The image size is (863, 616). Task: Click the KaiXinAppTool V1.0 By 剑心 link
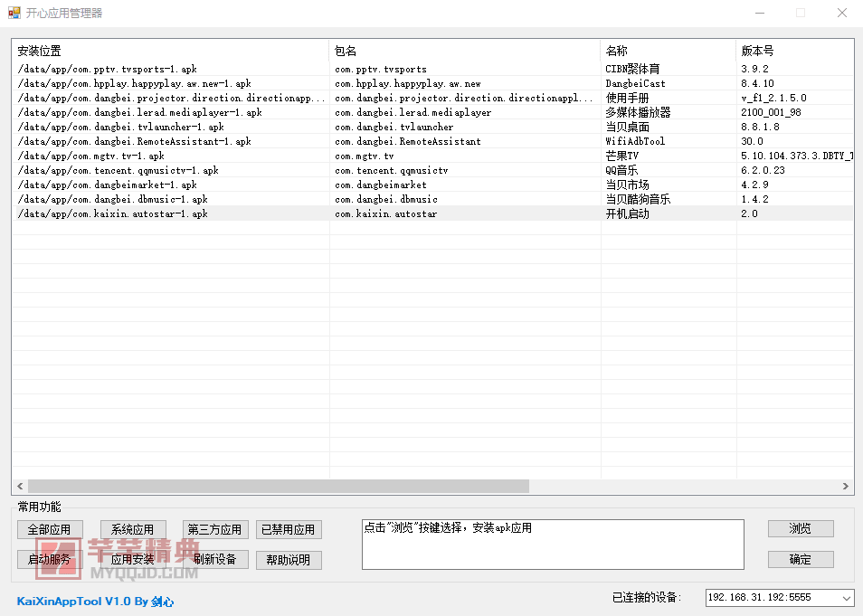(95, 602)
